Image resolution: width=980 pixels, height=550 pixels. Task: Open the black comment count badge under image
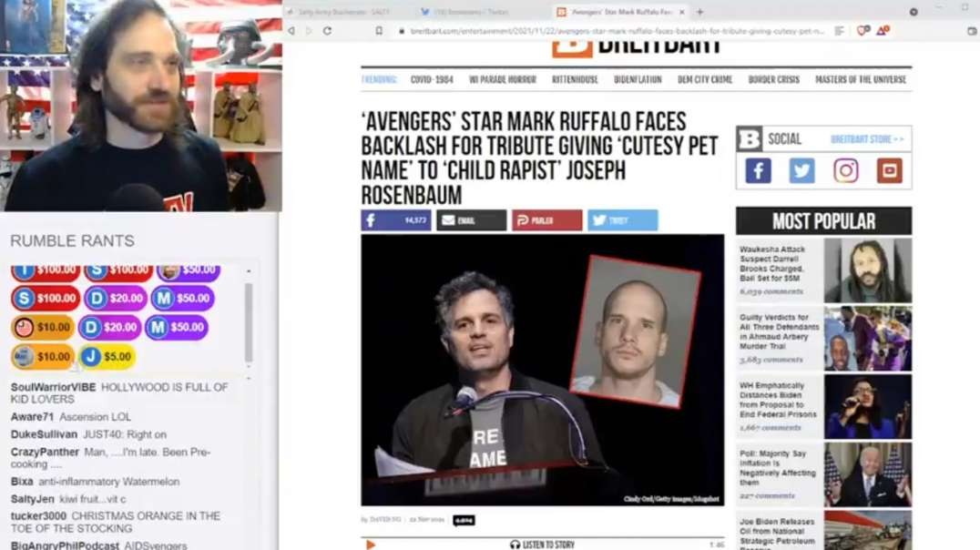[x=464, y=520]
